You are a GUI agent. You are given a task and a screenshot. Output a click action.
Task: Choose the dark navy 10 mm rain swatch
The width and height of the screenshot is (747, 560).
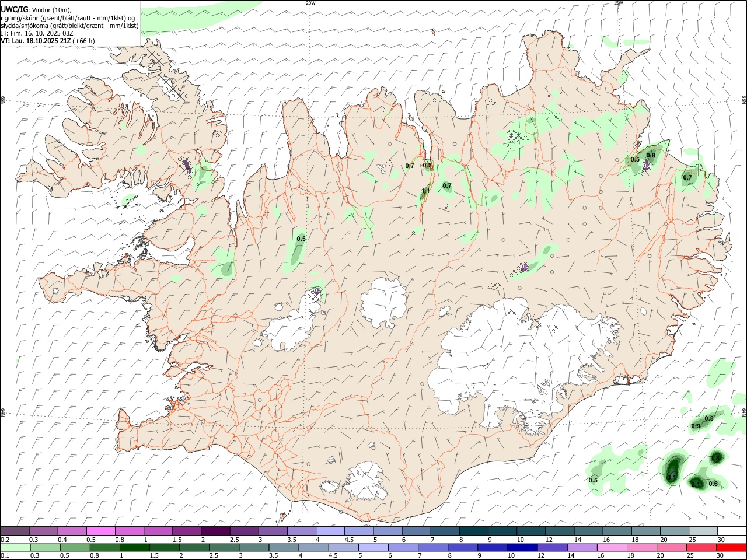(522, 547)
